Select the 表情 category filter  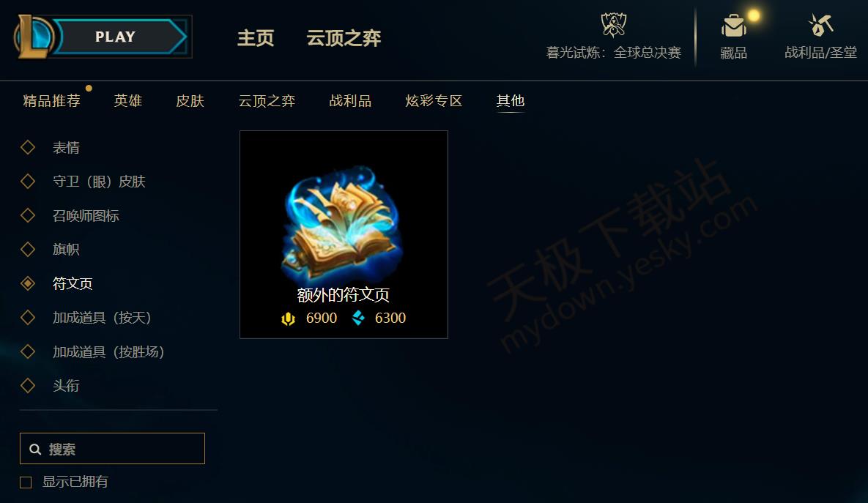coord(66,148)
